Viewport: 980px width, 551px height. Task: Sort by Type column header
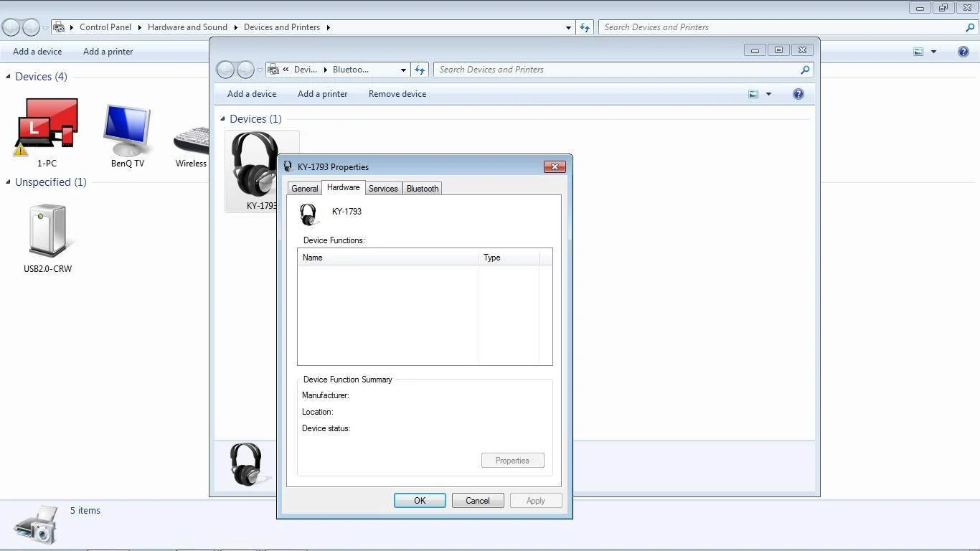[509, 258]
